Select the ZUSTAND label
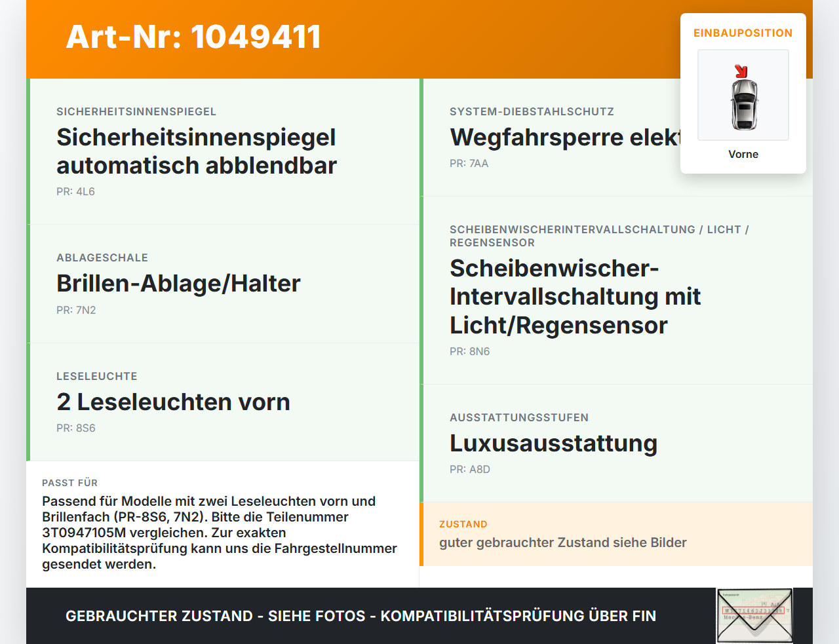839x644 pixels. point(463,524)
